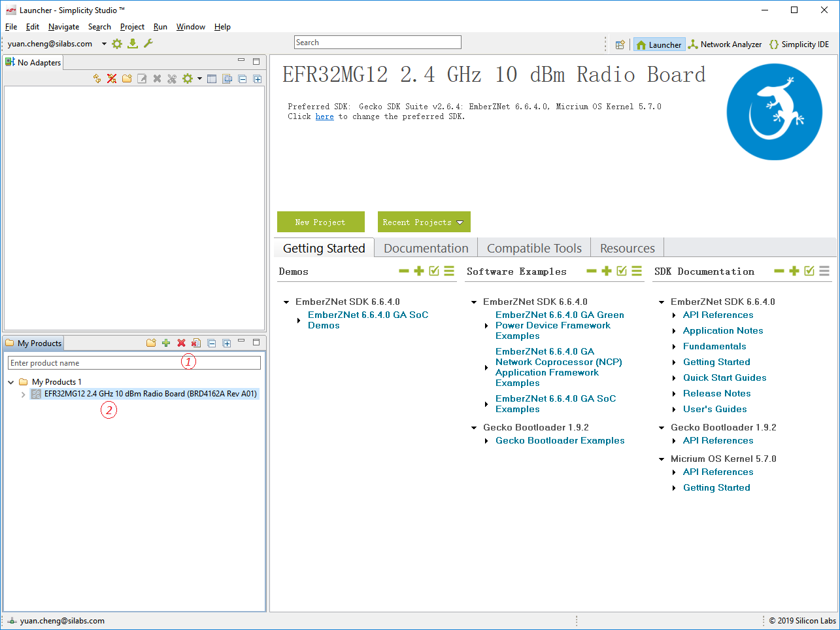Toggle SDK Documentation filter checkbox icon
The image size is (840, 630).
[x=809, y=271]
